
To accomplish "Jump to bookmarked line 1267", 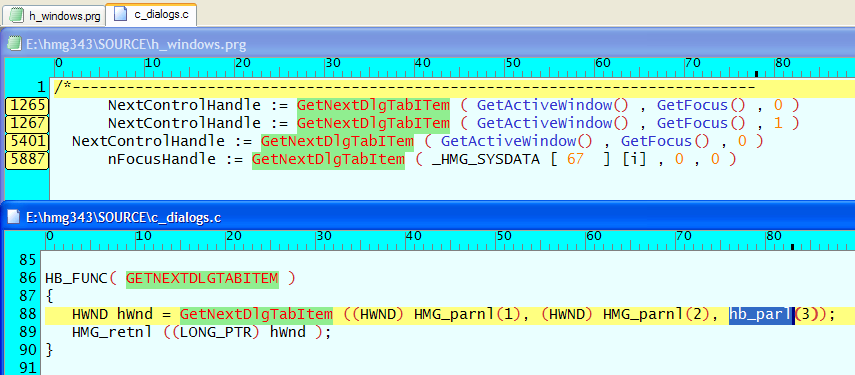I will tap(27, 123).
